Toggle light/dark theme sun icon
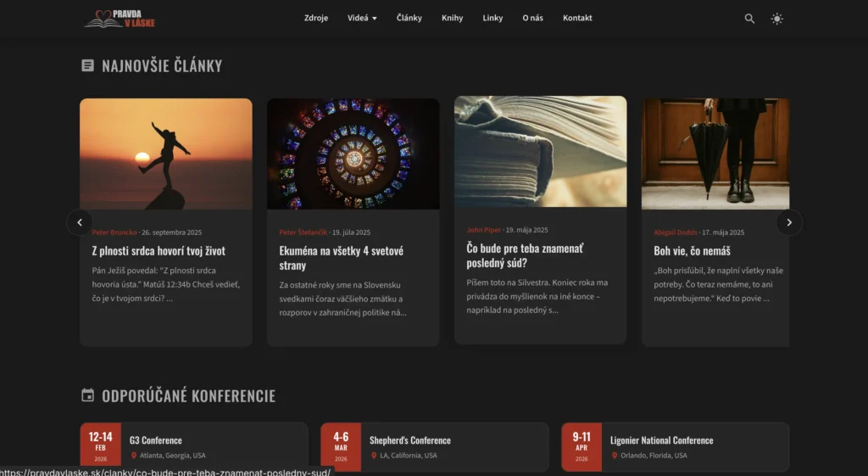868x476 pixels. pyautogui.click(x=776, y=19)
